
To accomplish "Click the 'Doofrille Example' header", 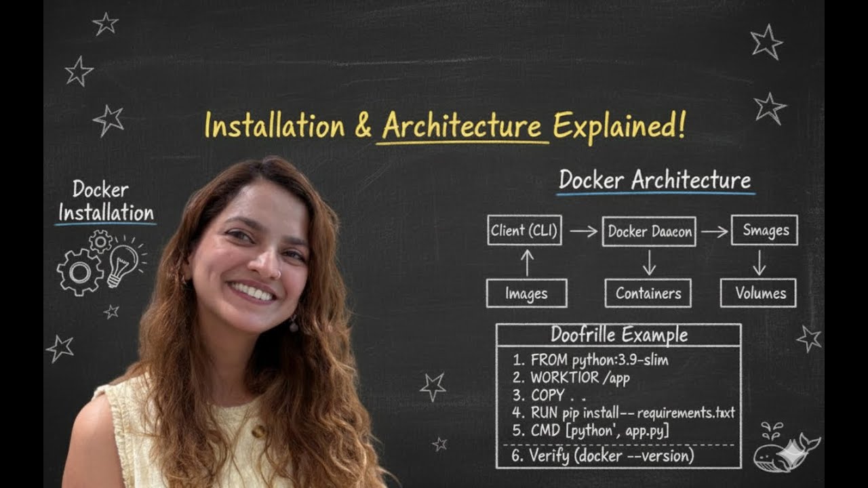I will [x=618, y=335].
